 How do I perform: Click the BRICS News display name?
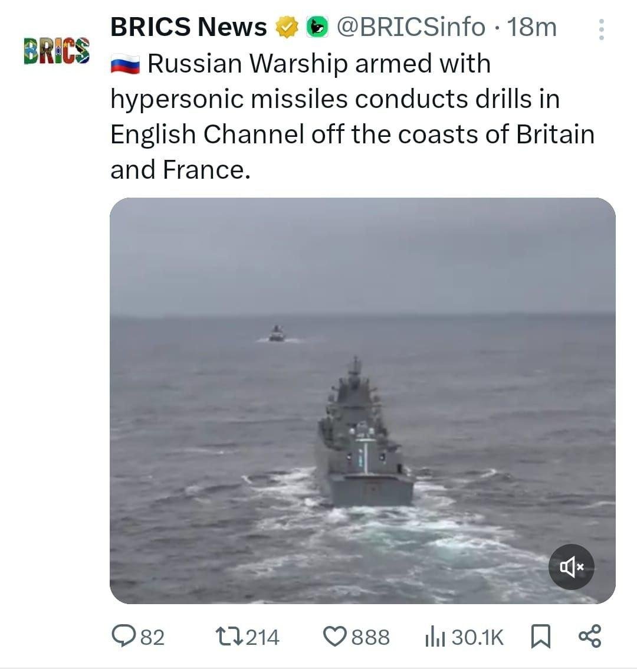(x=189, y=27)
